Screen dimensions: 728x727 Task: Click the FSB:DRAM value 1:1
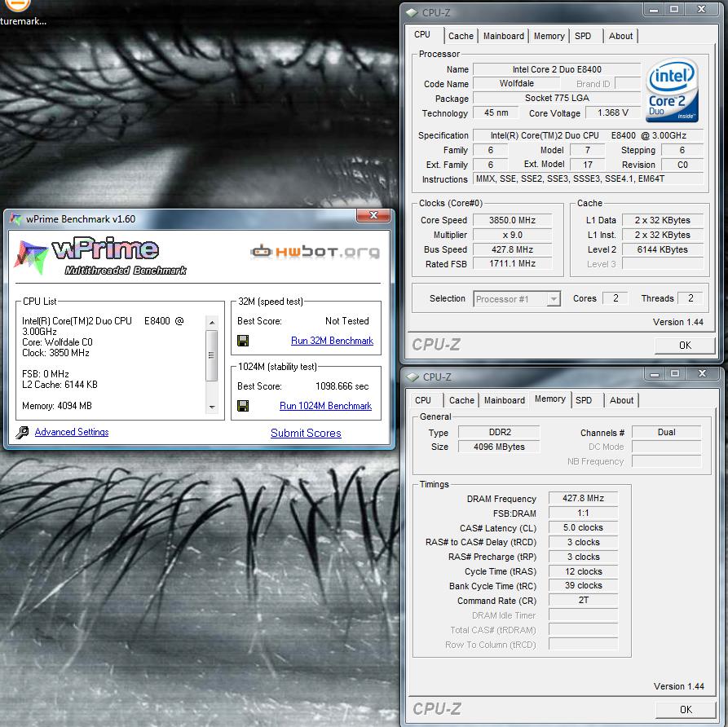pyautogui.click(x=583, y=513)
